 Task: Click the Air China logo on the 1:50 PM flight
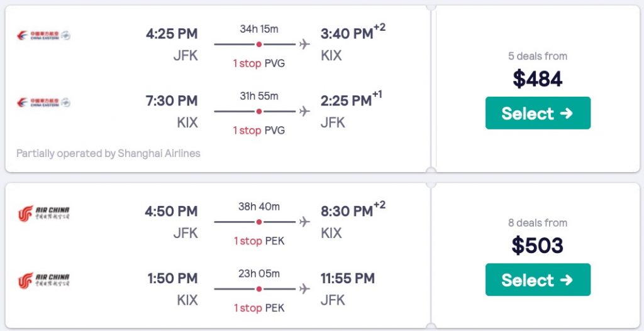(43, 280)
